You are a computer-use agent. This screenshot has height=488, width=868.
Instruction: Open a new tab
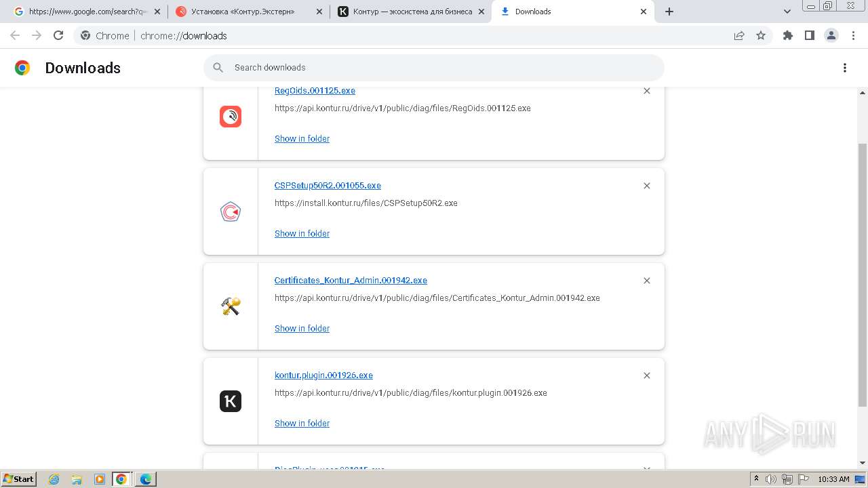669,12
